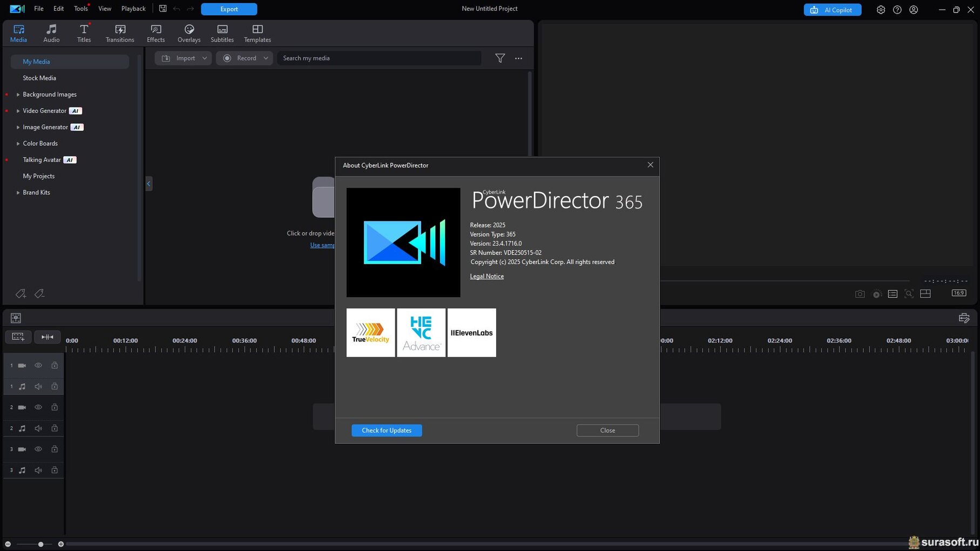
Task: Toggle visibility of video track 1
Action: point(38,366)
